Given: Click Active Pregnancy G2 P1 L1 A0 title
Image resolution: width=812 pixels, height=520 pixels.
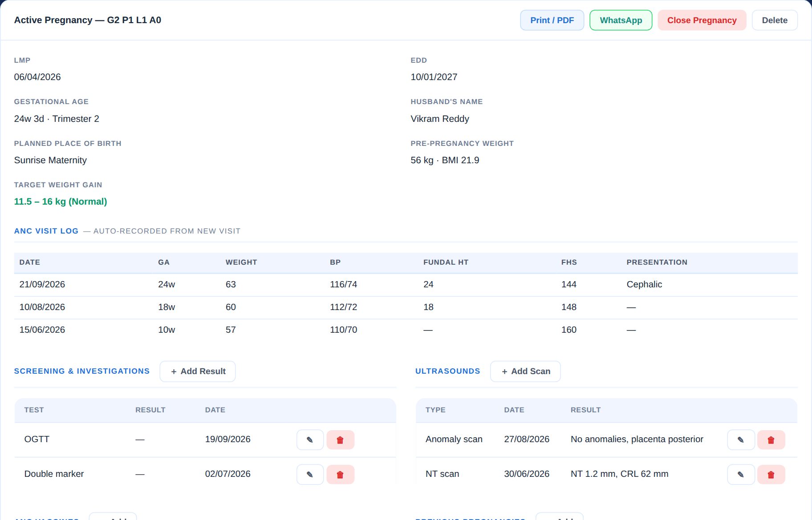Looking at the screenshot, I should pyautogui.click(x=88, y=20).
